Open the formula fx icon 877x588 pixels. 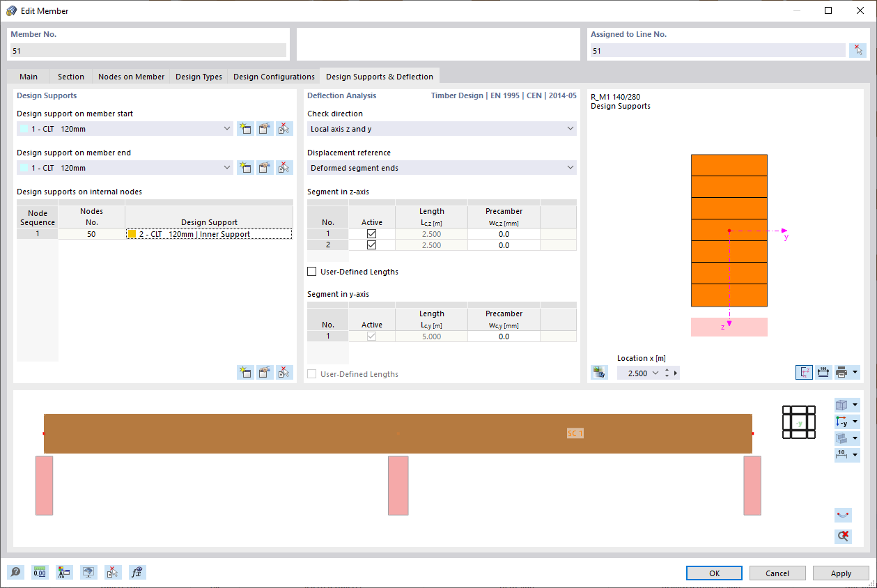[x=137, y=573]
